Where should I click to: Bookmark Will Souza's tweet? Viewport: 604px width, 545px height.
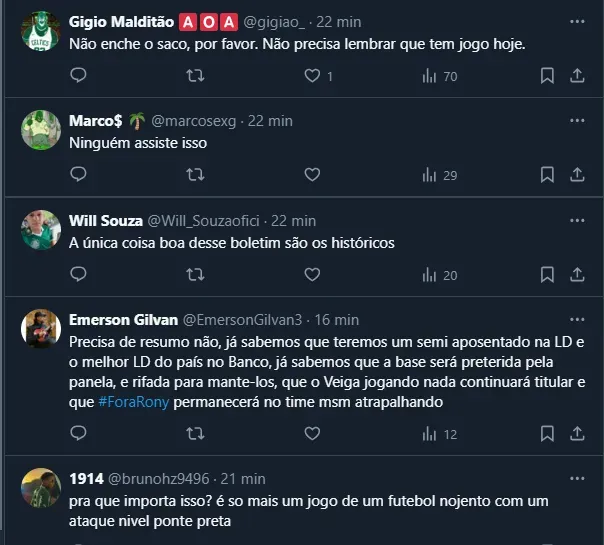[547, 275]
